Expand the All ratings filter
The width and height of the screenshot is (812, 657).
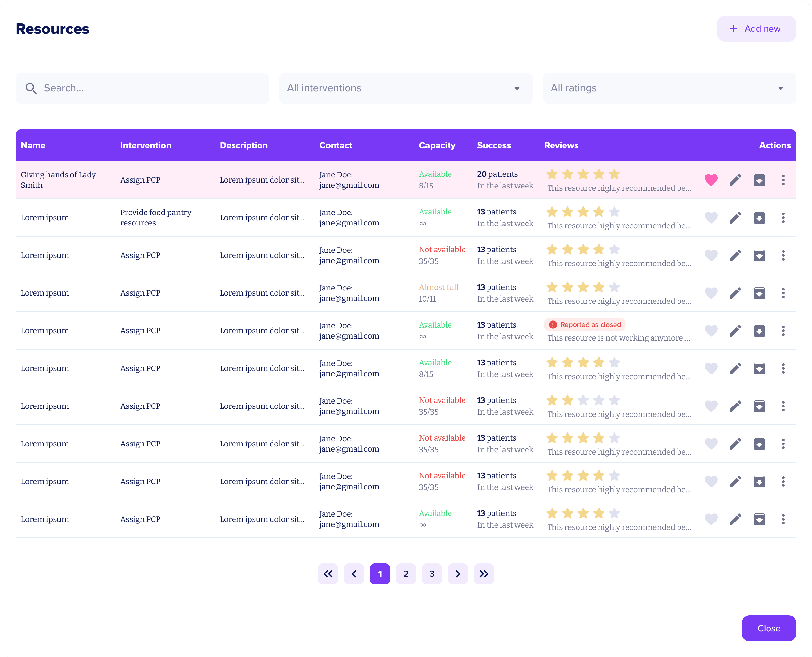click(669, 88)
